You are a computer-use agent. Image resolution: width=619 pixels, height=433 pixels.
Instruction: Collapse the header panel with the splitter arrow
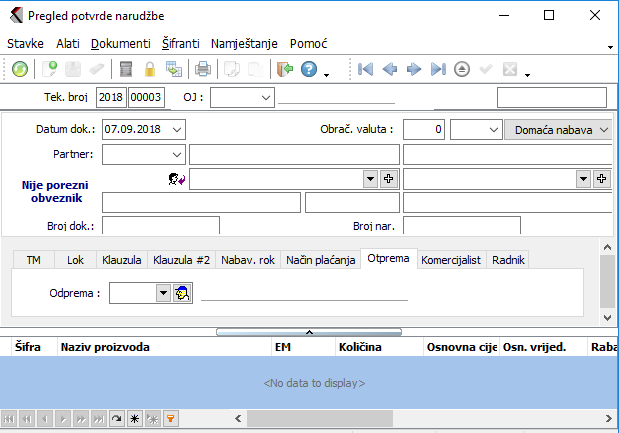[x=309, y=330]
